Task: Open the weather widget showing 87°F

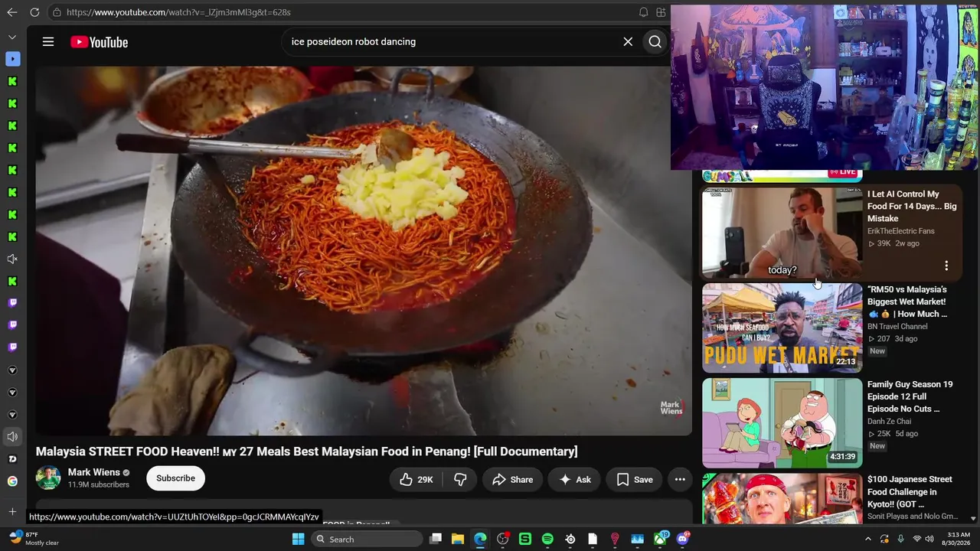Action: tap(34, 539)
